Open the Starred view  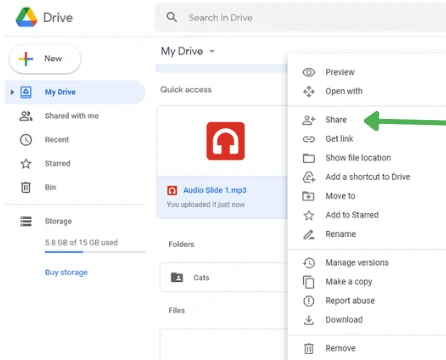57,163
